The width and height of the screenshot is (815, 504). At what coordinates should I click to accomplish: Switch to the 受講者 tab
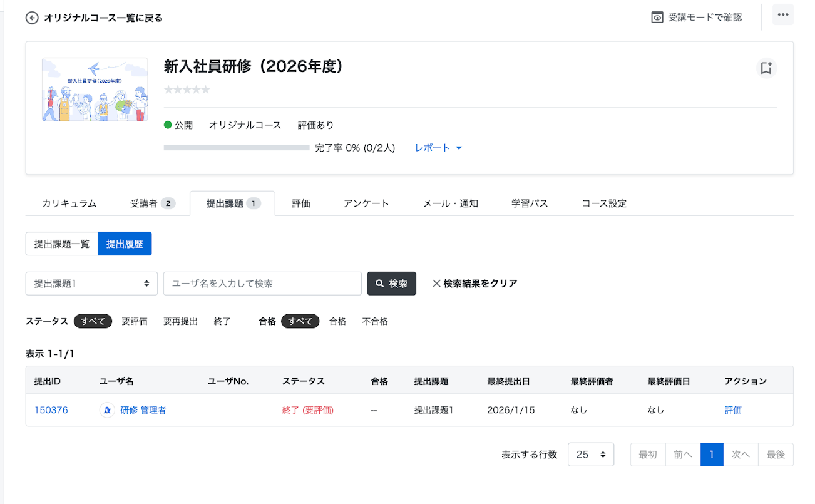(152, 203)
